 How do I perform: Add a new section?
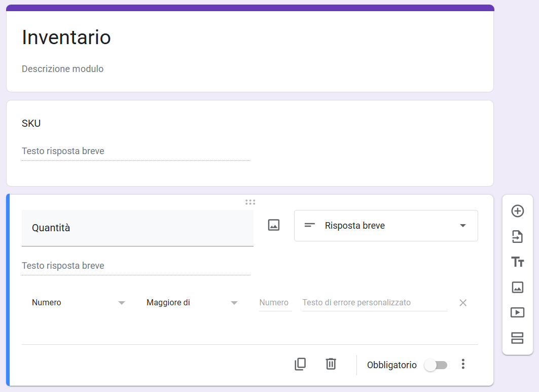pyautogui.click(x=517, y=338)
